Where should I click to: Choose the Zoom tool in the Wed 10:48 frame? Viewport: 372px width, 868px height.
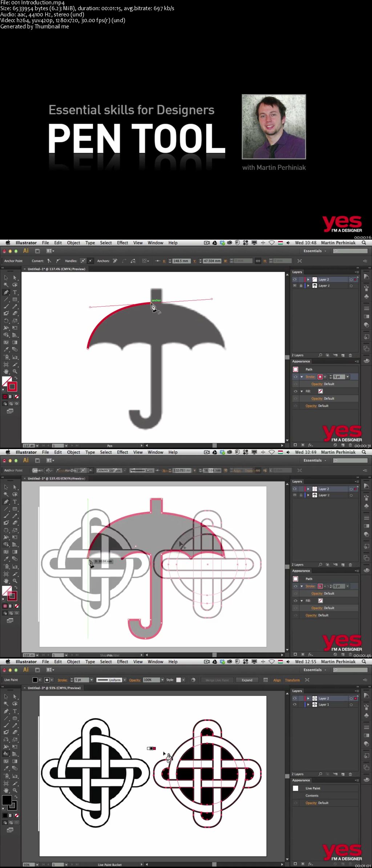pos(15,371)
